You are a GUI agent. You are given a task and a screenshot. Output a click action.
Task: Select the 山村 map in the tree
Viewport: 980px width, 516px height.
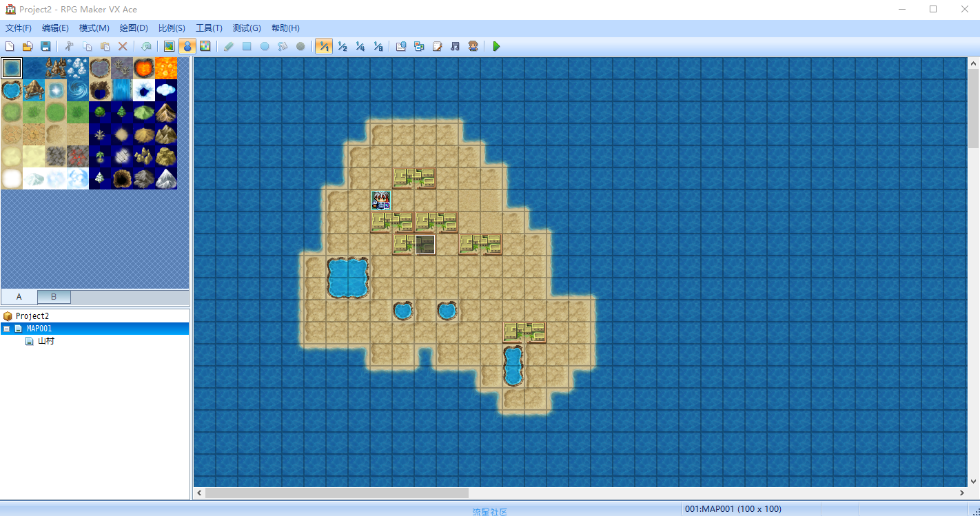[x=46, y=341]
